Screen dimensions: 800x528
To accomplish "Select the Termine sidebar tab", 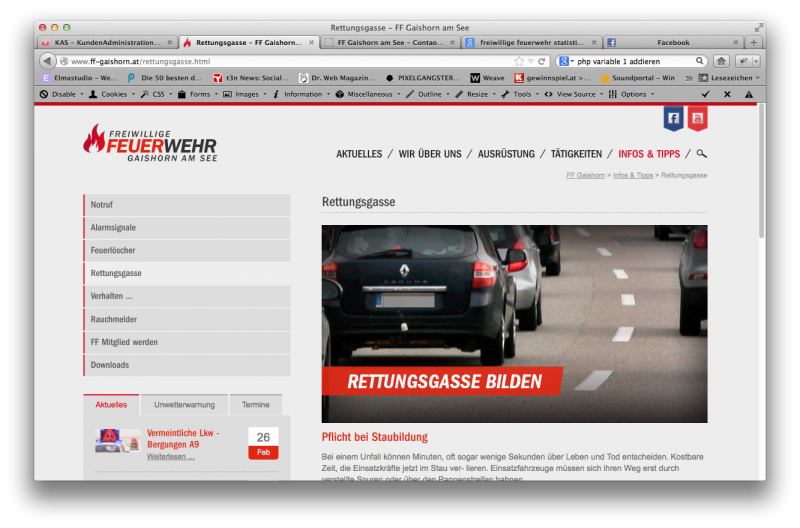I will [256, 405].
